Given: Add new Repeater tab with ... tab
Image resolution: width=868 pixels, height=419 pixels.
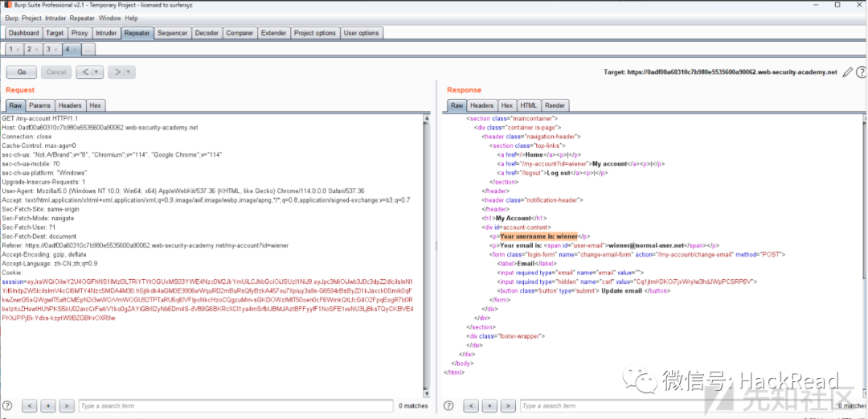Looking at the screenshot, I should click(88, 49).
